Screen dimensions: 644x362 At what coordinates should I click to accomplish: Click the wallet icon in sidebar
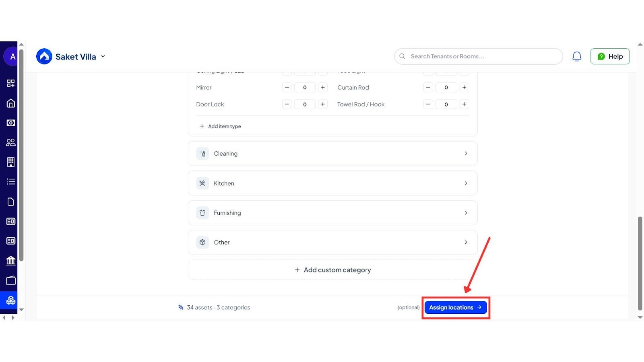click(x=11, y=280)
